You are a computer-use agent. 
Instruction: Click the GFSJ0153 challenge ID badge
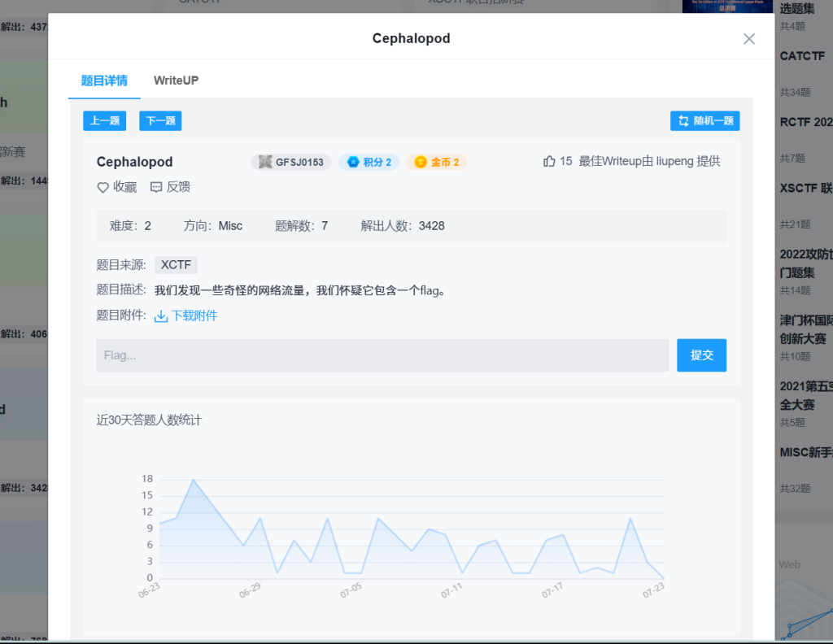coord(291,162)
